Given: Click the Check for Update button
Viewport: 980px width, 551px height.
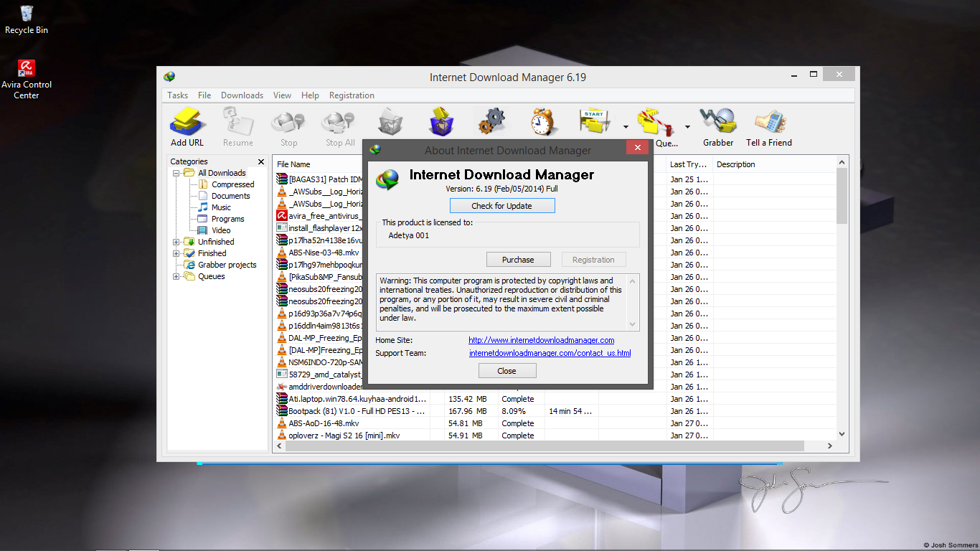Looking at the screenshot, I should pos(502,206).
